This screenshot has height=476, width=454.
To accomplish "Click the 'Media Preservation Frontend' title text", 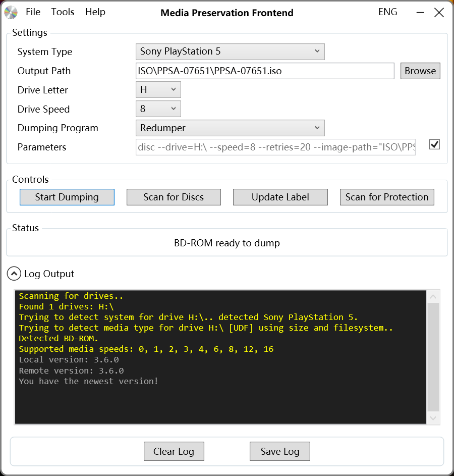I will click(227, 13).
